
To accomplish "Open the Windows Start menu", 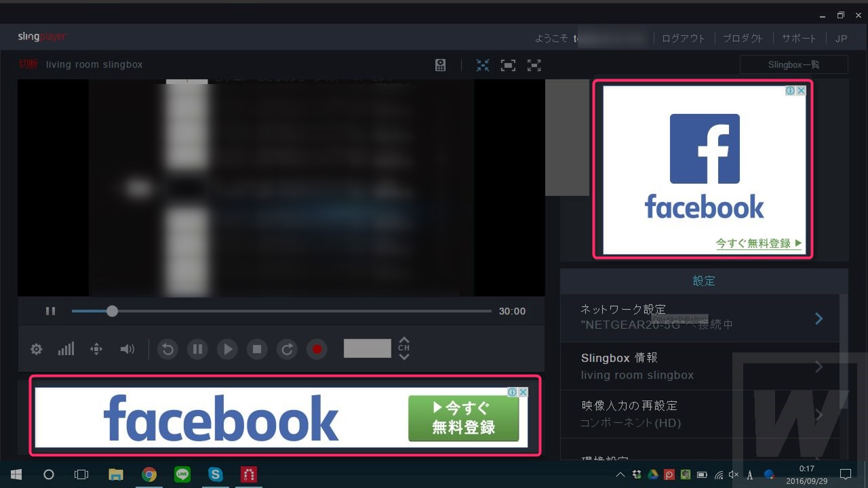I will pos(16,474).
